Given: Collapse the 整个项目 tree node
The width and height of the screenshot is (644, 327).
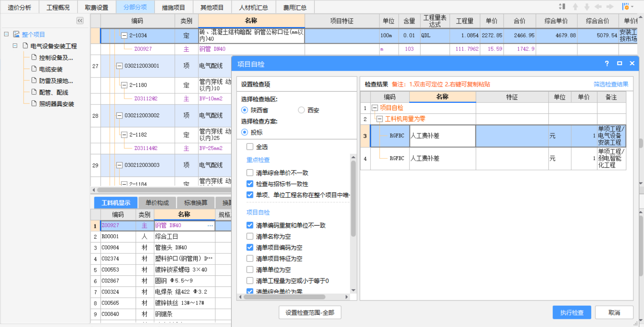Looking at the screenshot, I should [x=6, y=34].
